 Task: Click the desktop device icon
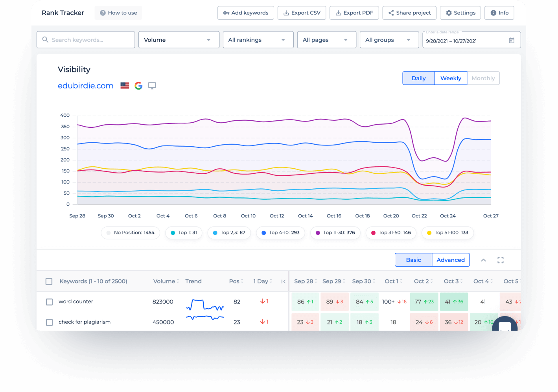pos(152,86)
